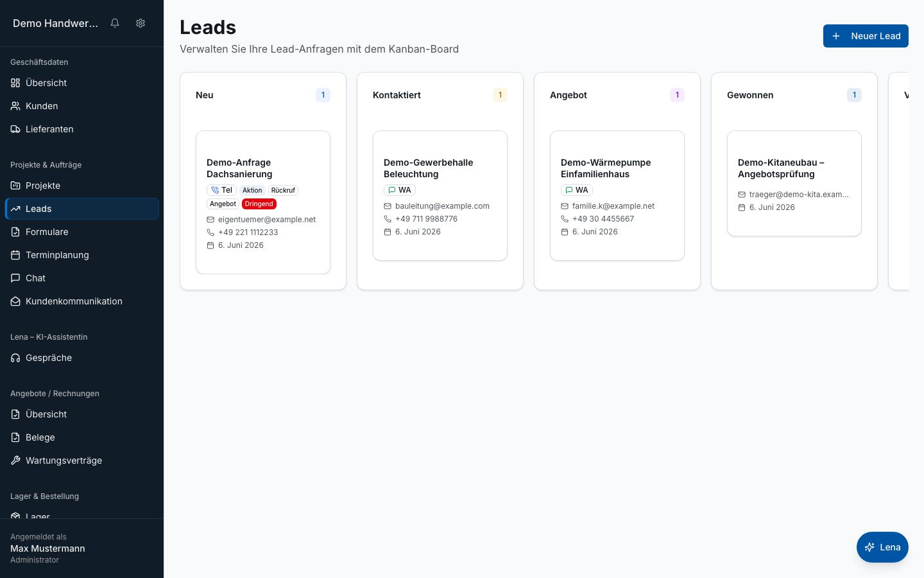The image size is (924, 578).
Task: Click the Leads trend icon in sidebar
Action: [x=15, y=209]
